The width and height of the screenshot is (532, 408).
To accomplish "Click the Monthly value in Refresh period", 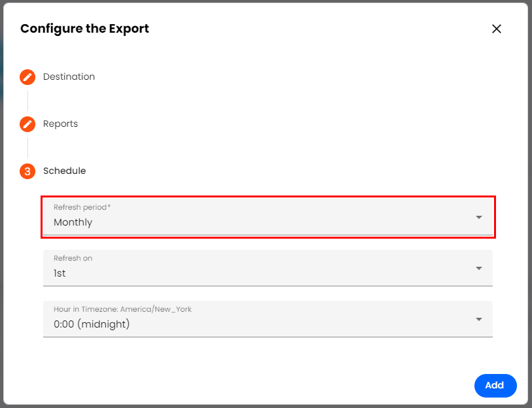I will (73, 222).
